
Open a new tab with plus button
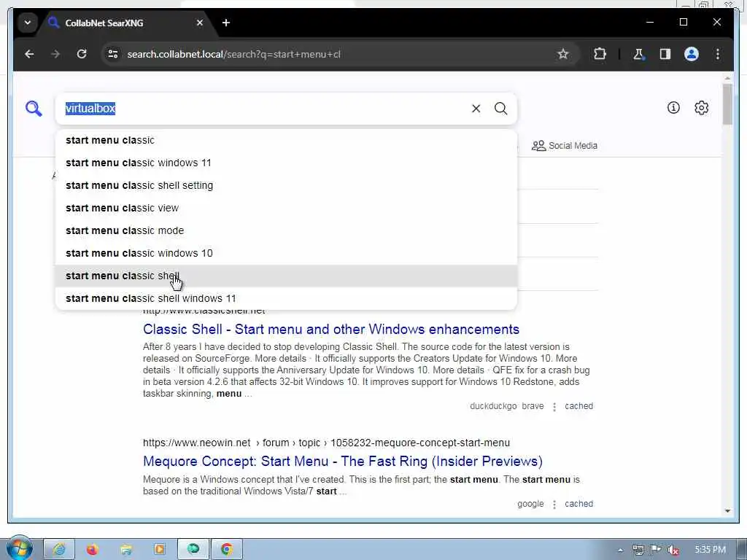point(226,23)
